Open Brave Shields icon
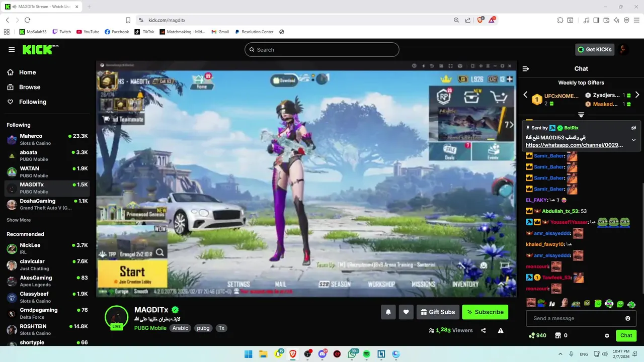This screenshot has height=362, width=644. (480, 20)
